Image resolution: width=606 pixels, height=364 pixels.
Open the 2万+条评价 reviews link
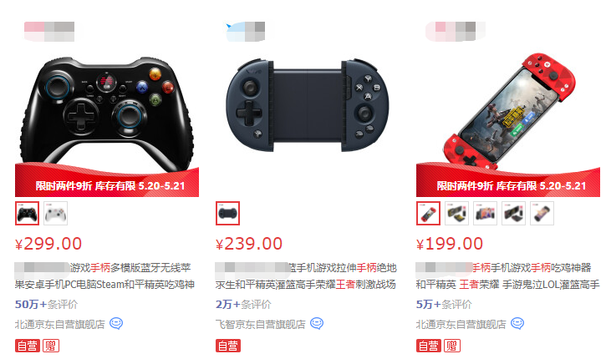(x=243, y=304)
